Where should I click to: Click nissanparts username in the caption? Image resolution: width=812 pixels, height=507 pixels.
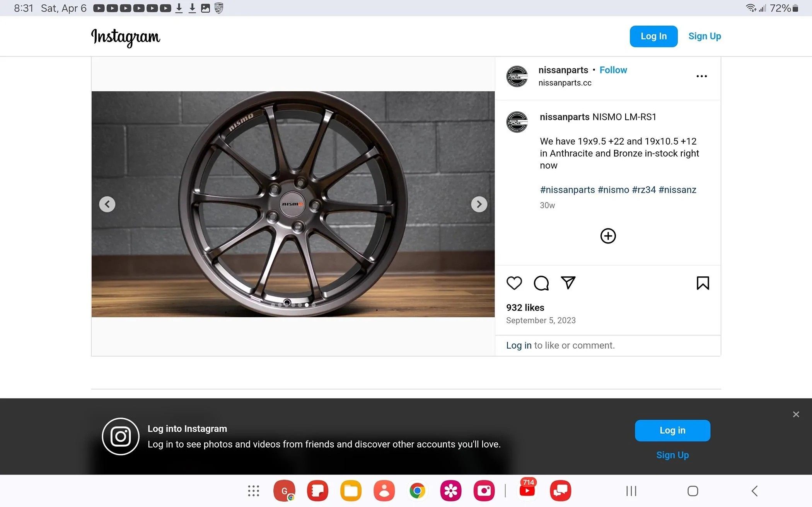point(565,117)
